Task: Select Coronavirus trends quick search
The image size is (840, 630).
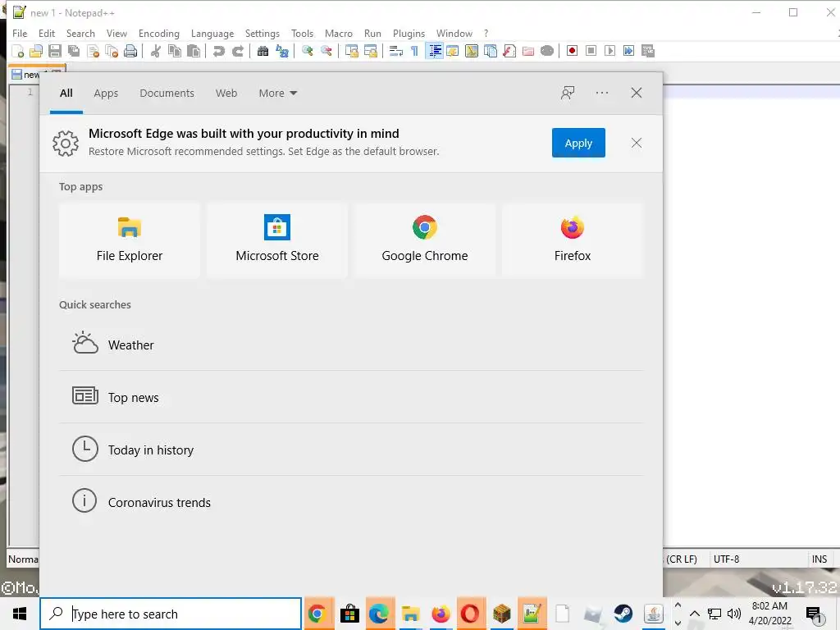Action: point(351,502)
